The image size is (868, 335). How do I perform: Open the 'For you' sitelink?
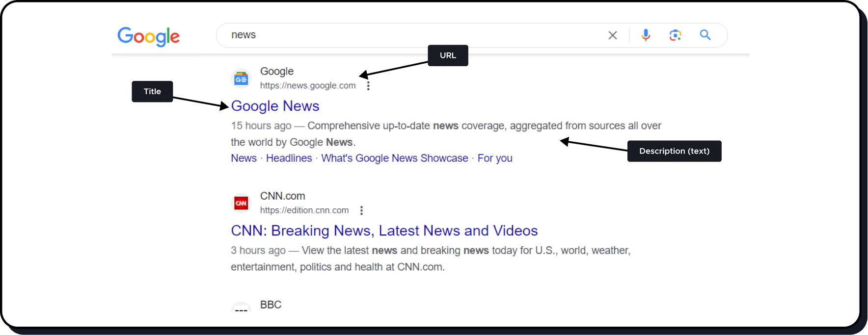(495, 158)
